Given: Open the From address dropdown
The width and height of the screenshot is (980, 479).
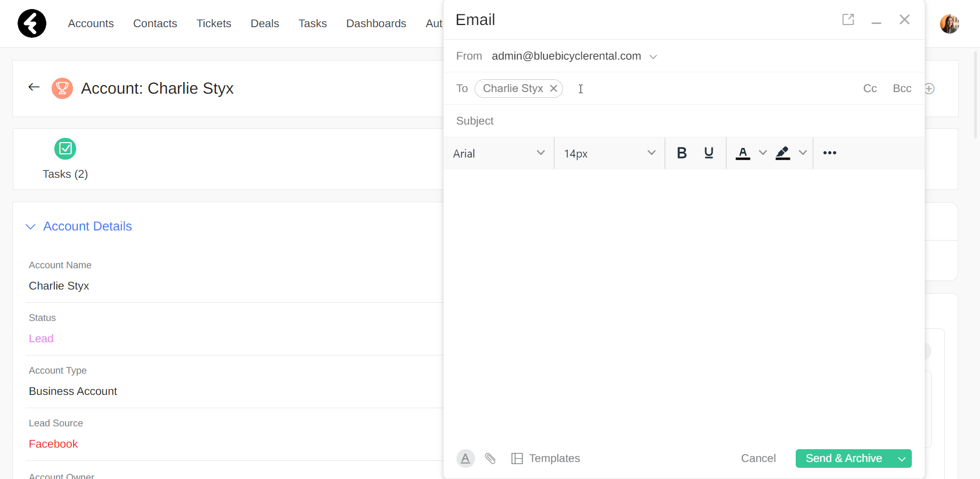Looking at the screenshot, I should pyautogui.click(x=654, y=56).
